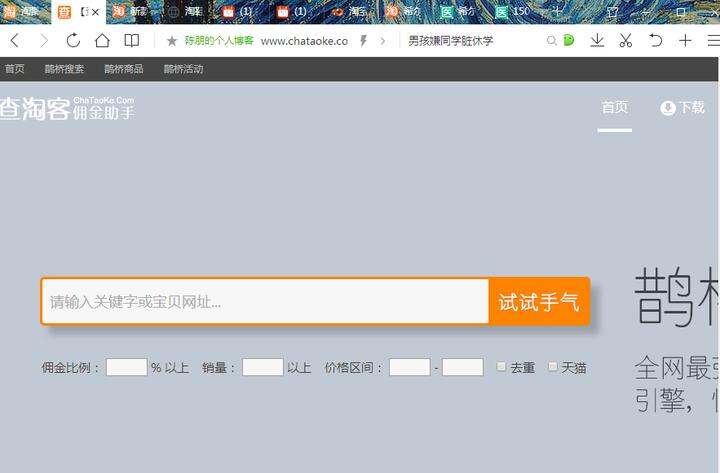Open the browser hamburger menu
This screenshot has height=473, width=720.
pyautogui.click(x=713, y=40)
